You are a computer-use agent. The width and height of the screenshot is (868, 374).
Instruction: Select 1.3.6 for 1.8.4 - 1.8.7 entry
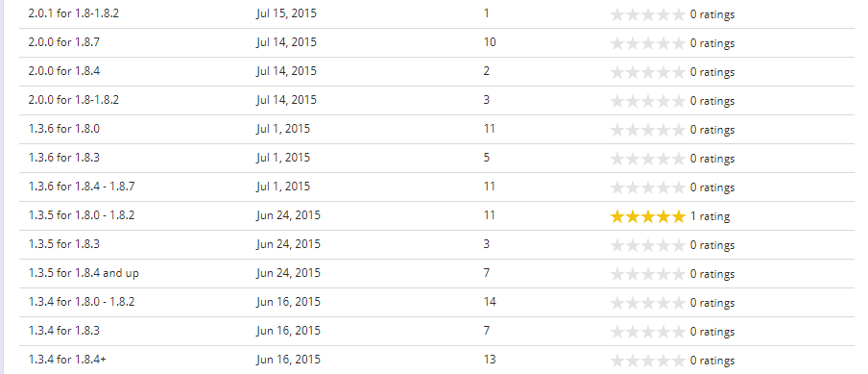click(82, 187)
